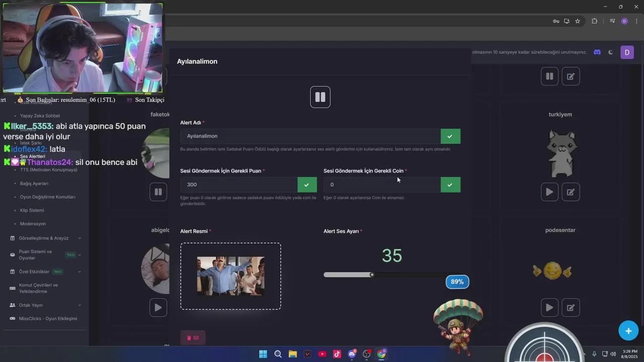Open File Explorer from the taskbar

[293, 354]
